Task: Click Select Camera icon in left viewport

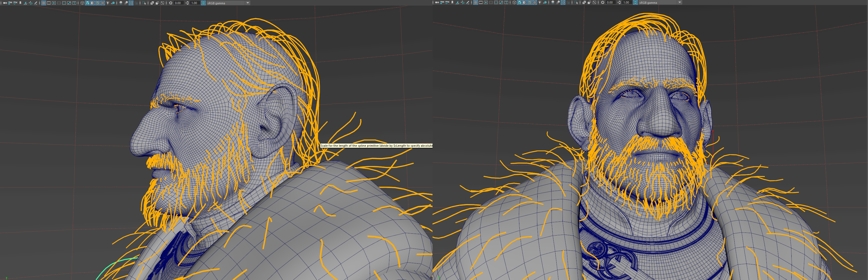Action: pyautogui.click(x=5, y=3)
